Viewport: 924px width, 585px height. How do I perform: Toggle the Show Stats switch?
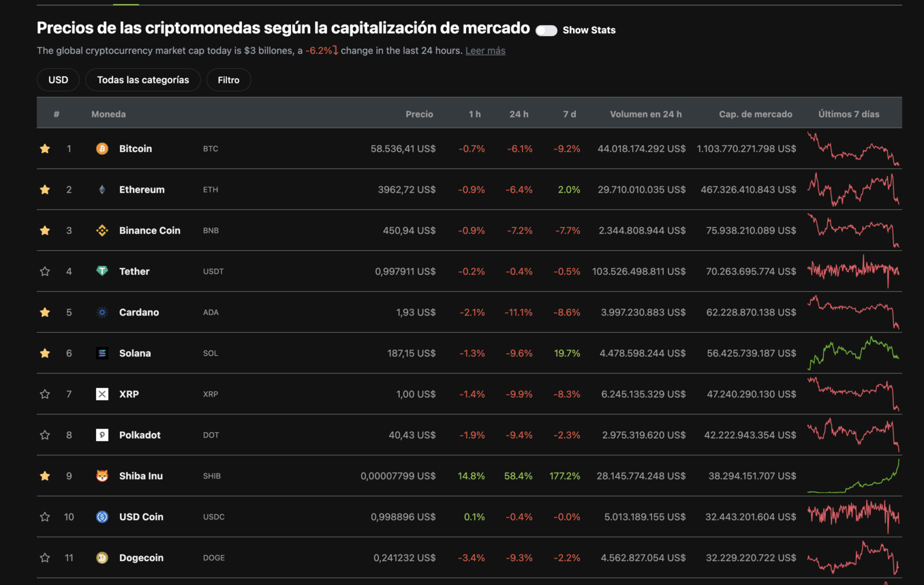pyautogui.click(x=546, y=30)
